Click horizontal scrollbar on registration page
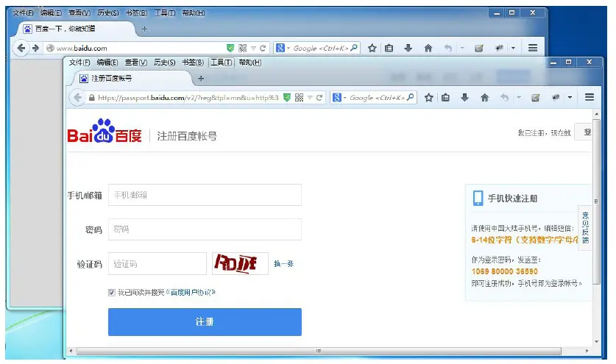Viewport: 616px width, 364px height. point(319,351)
